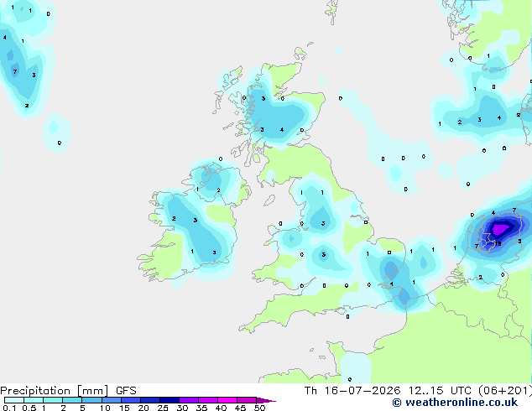Select the legend swatch for 20–25 mm
This screenshot has width=532, height=411.
(149, 400)
